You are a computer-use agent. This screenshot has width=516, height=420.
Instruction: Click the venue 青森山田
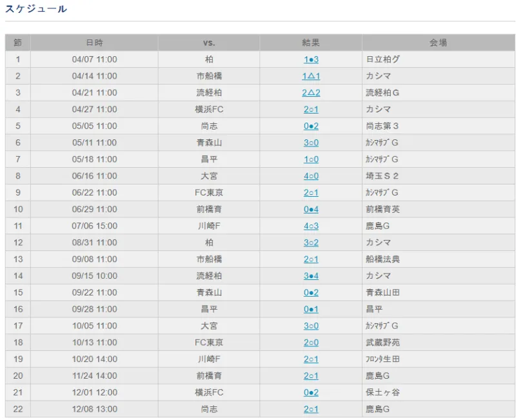[382, 293]
